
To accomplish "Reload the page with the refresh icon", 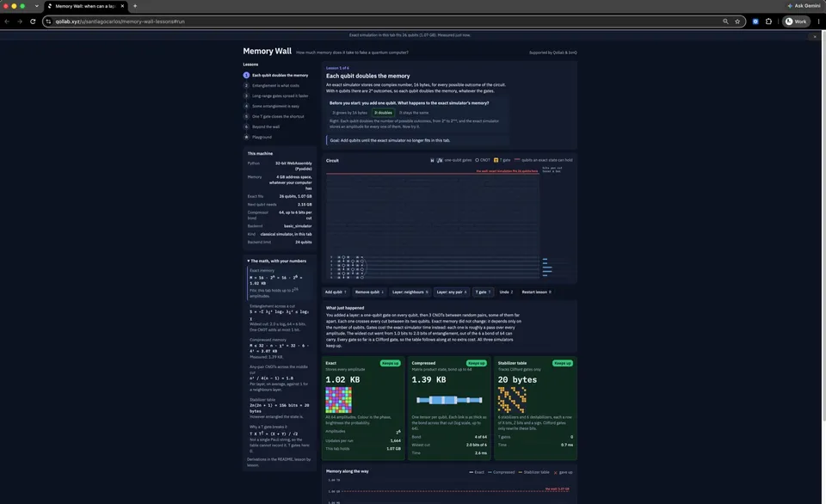I will click(x=33, y=22).
